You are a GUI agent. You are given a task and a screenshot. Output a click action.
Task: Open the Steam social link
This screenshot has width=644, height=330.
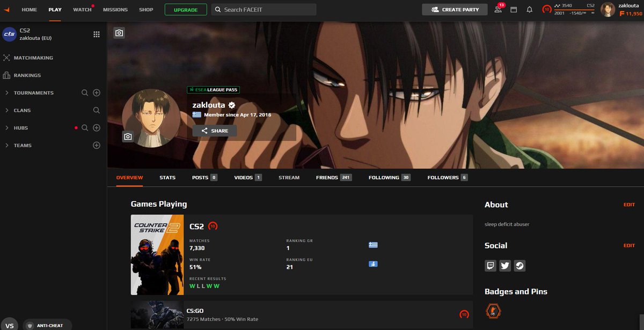pyautogui.click(x=519, y=265)
